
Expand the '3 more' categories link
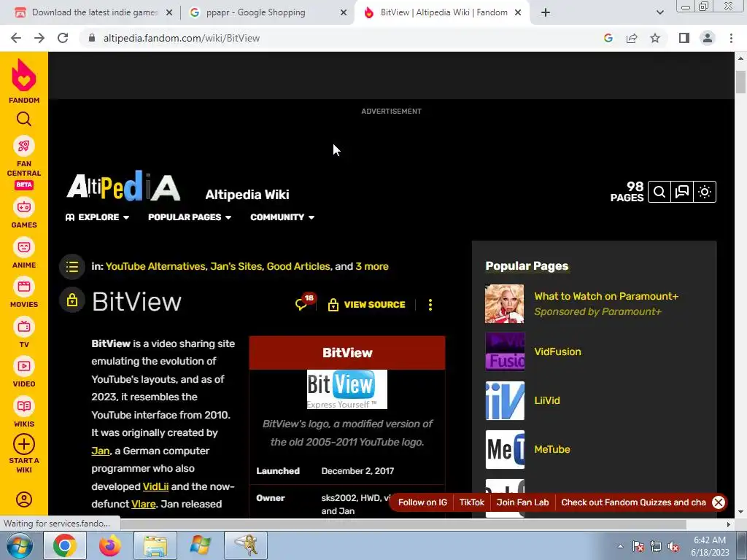pyautogui.click(x=372, y=266)
